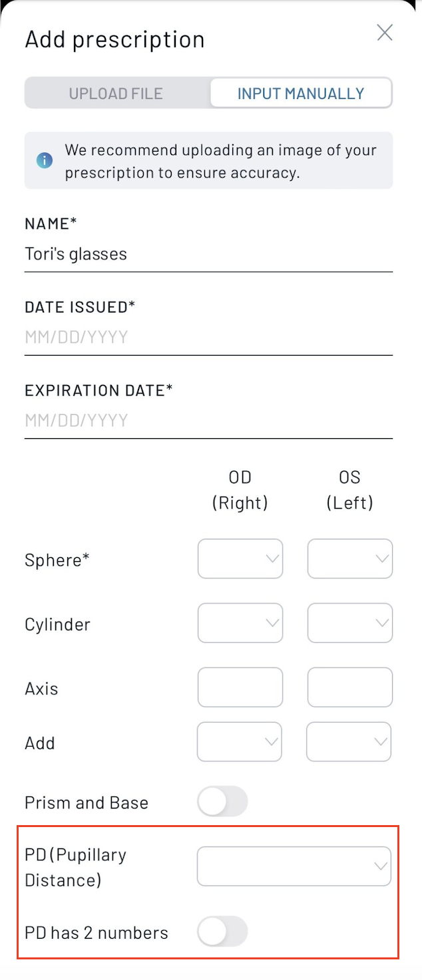The width and height of the screenshot is (422, 980).
Task: Click the upload recommendation info banner
Action: (x=208, y=160)
